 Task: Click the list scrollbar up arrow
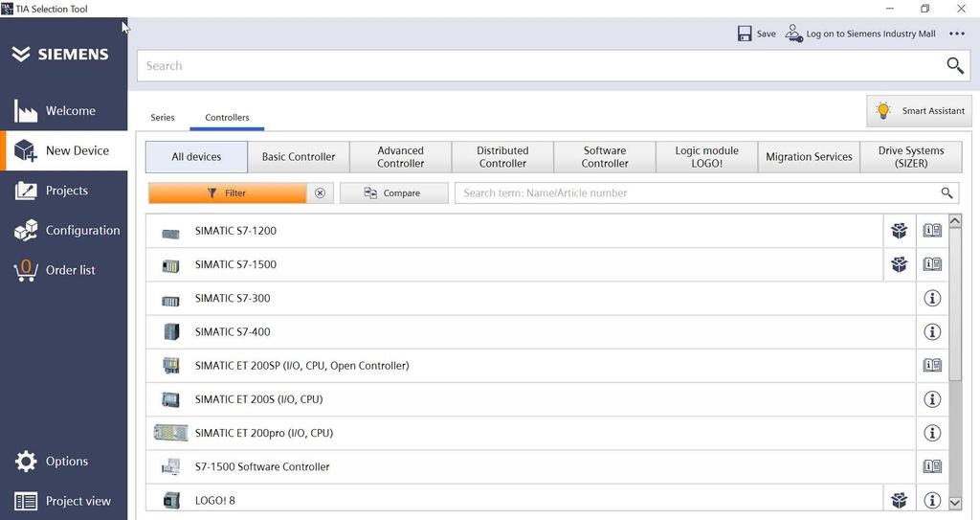click(955, 221)
